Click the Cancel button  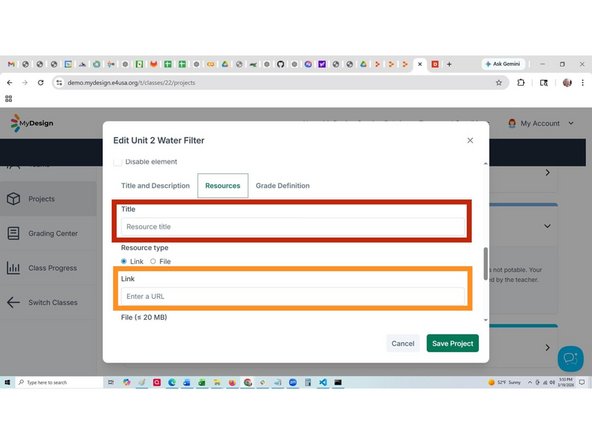pos(403,344)
